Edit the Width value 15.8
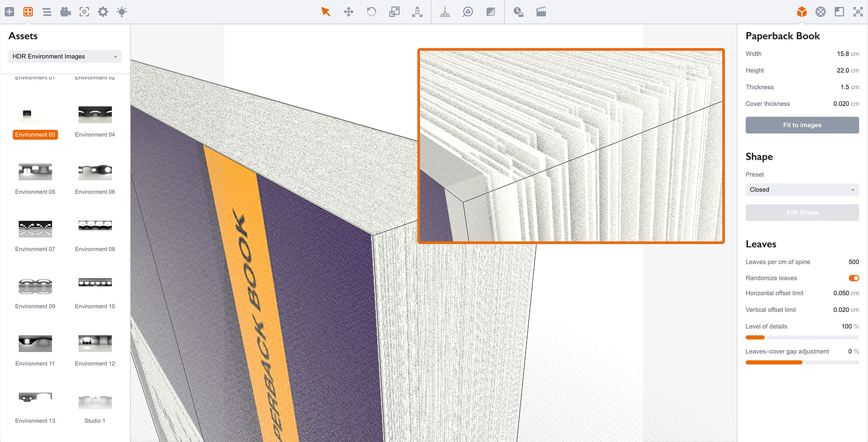This screenshot has width=868, height=442. tap(843, 54)
